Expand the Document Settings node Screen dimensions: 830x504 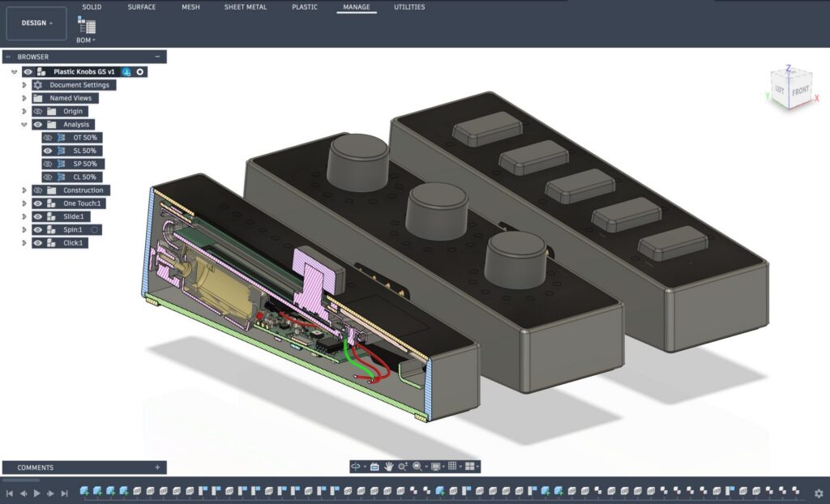tap(24, 85)
